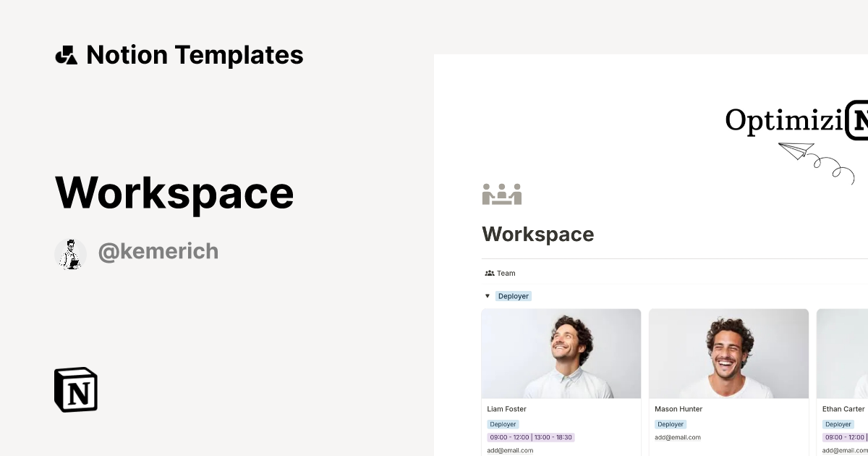Open the Notion logo in the bottom left
This screenshot has height=456, width=868.
75,389
